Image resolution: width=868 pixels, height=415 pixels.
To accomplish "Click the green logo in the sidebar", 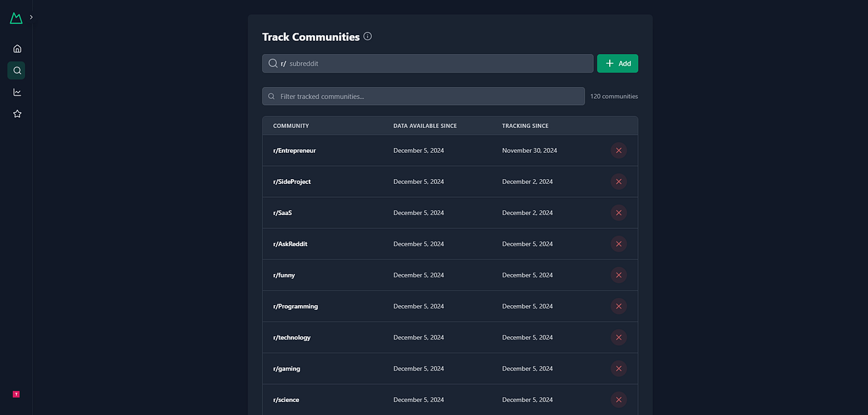I will point(16,17).
